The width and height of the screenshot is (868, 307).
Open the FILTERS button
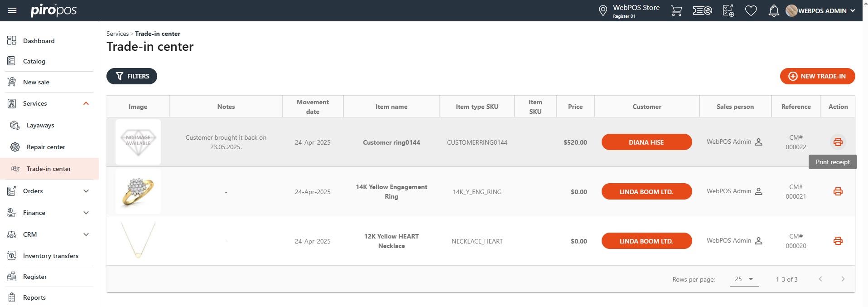click(132, 76)
